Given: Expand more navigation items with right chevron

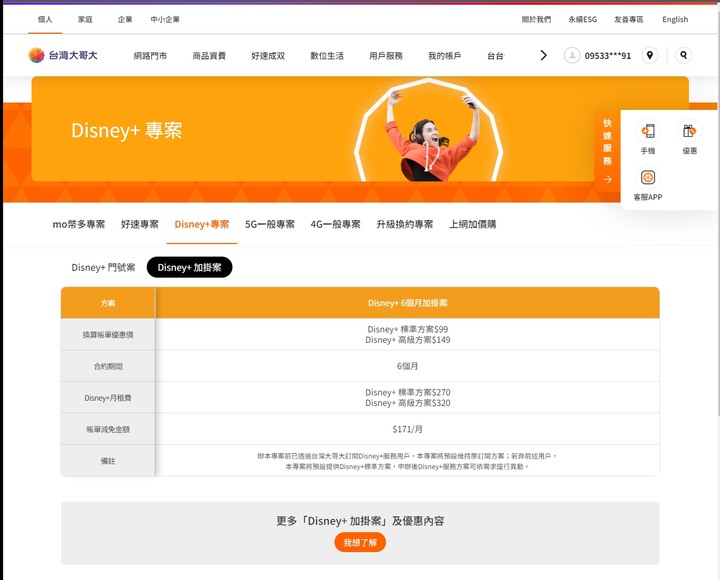Looking at the screenshot, I should [543, 56].
